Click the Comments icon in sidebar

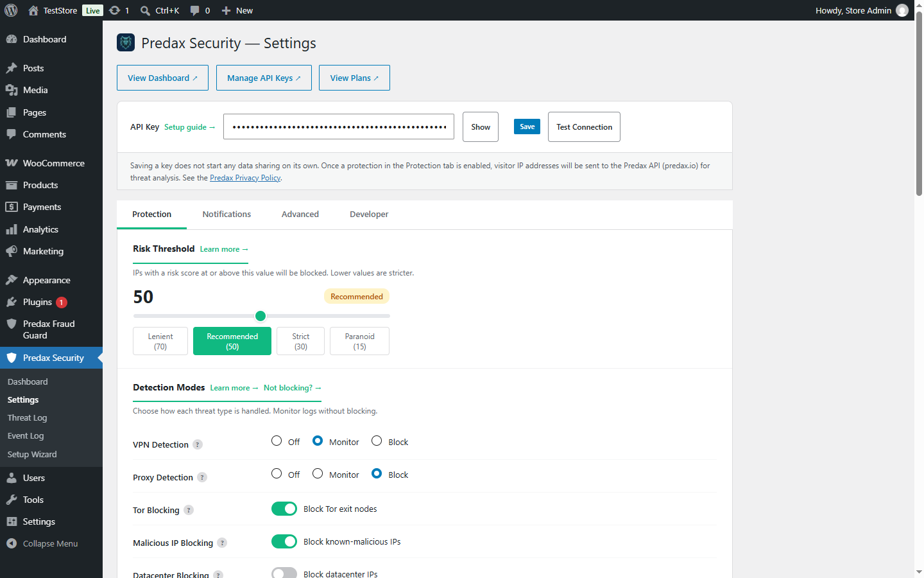[x=12, y=134]
